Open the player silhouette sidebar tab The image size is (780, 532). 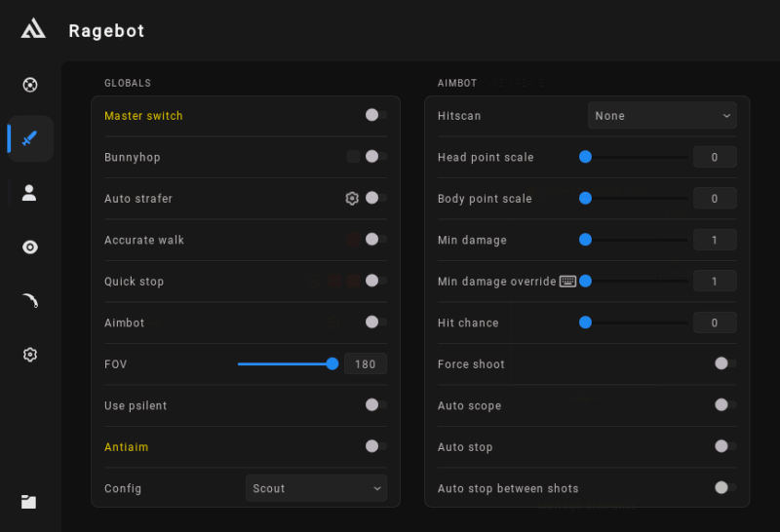[x=30, y=193]
